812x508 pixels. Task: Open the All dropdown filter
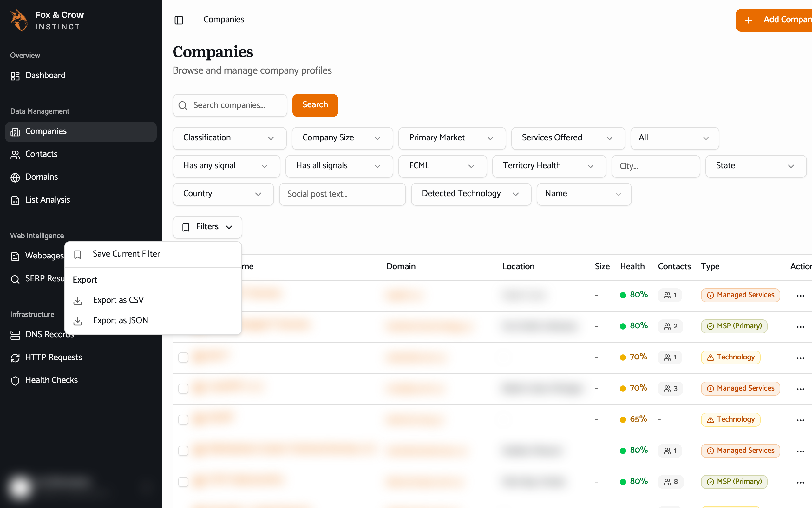point(675,138)
